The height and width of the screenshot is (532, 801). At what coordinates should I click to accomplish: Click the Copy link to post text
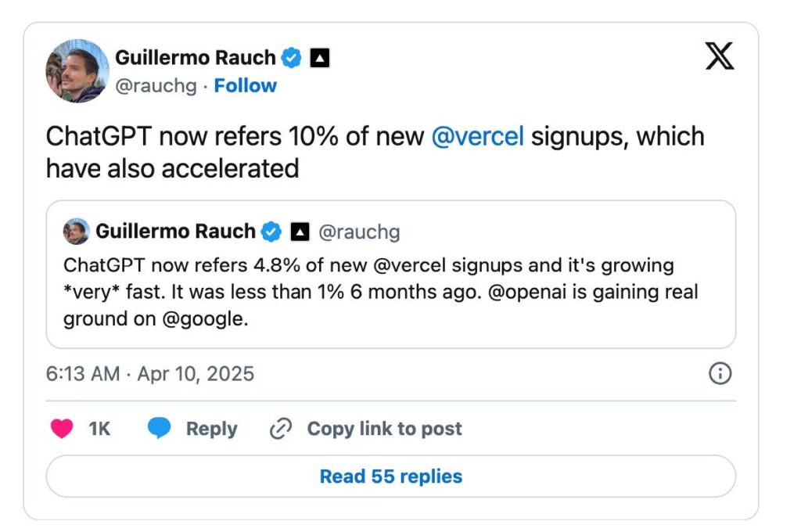(384, 429)
